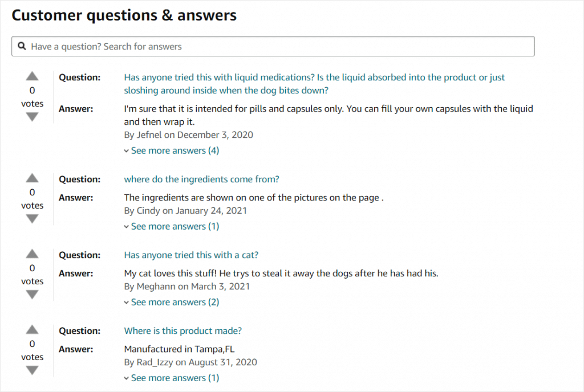The image size is (584, 392).
Task: Downvote the cat question
Action: [33, 295]
